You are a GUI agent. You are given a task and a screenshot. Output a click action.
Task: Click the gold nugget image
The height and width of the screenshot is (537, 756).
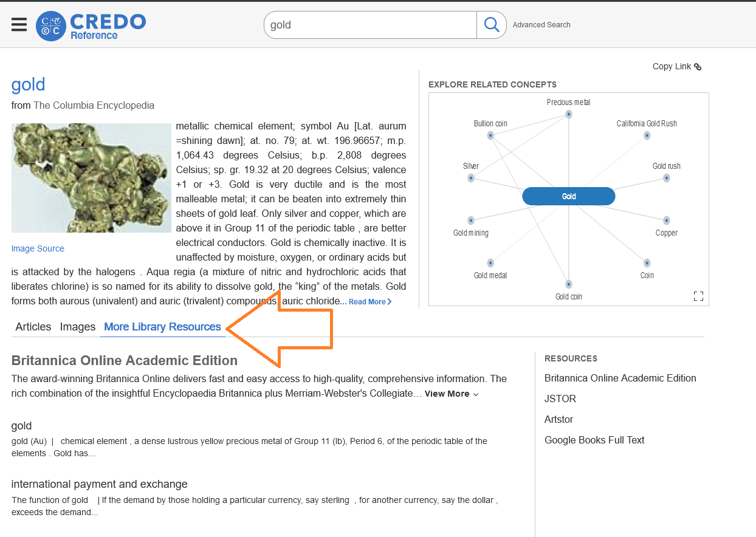[91, 178]
